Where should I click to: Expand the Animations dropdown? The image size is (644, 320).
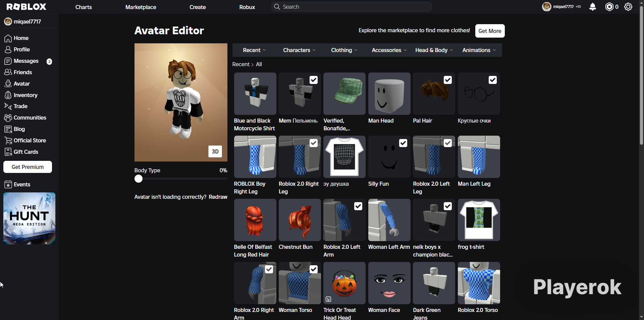[479, 50]
